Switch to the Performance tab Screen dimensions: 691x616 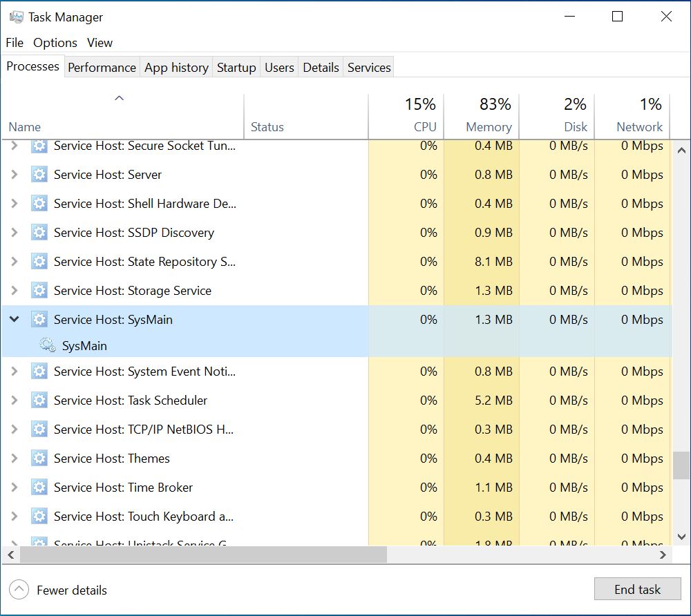102,68
